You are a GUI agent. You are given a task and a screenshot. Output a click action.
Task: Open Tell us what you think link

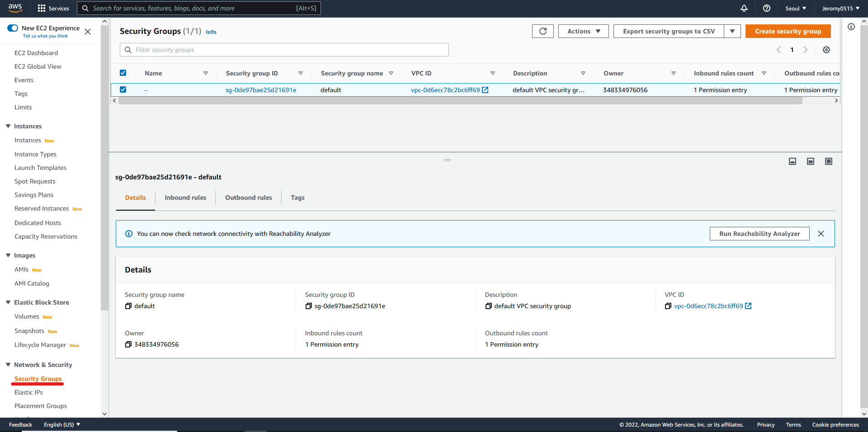(x=45, y=36)
